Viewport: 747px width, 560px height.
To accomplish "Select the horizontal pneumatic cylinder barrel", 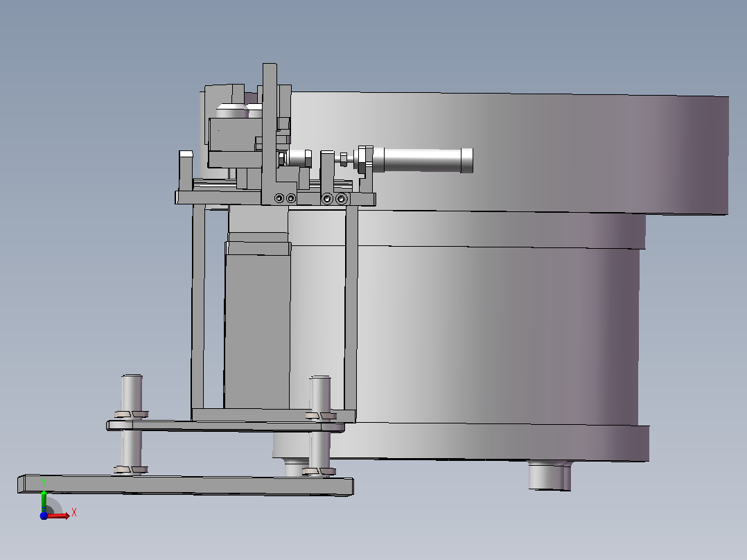I will (x=421, y=160).
